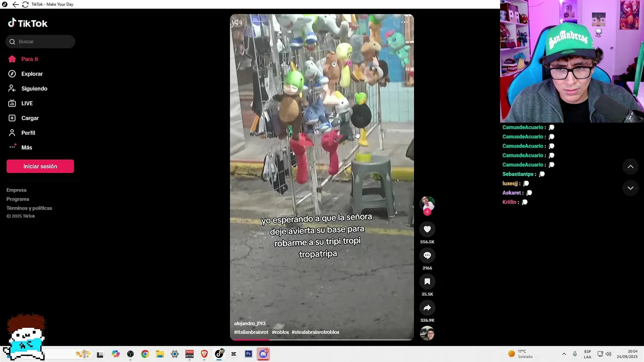
Task: Click the Buscar search field
Action: (40, 42)
